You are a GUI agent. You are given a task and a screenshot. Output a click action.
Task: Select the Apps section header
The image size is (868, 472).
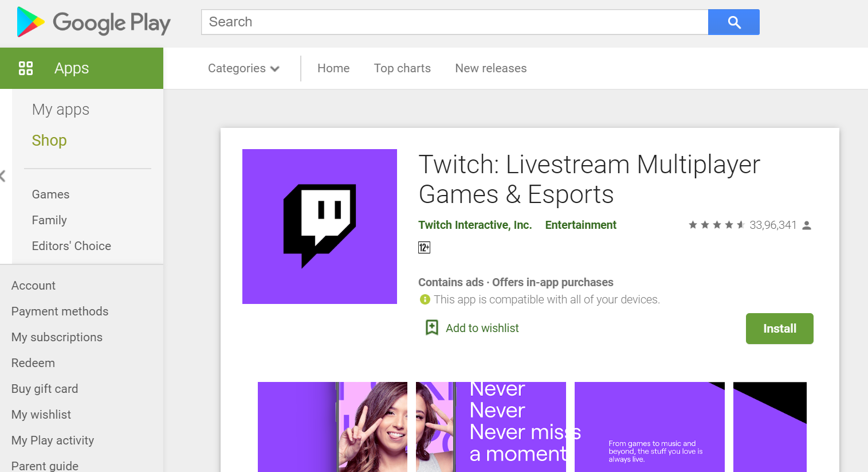[x=81, y=68]
